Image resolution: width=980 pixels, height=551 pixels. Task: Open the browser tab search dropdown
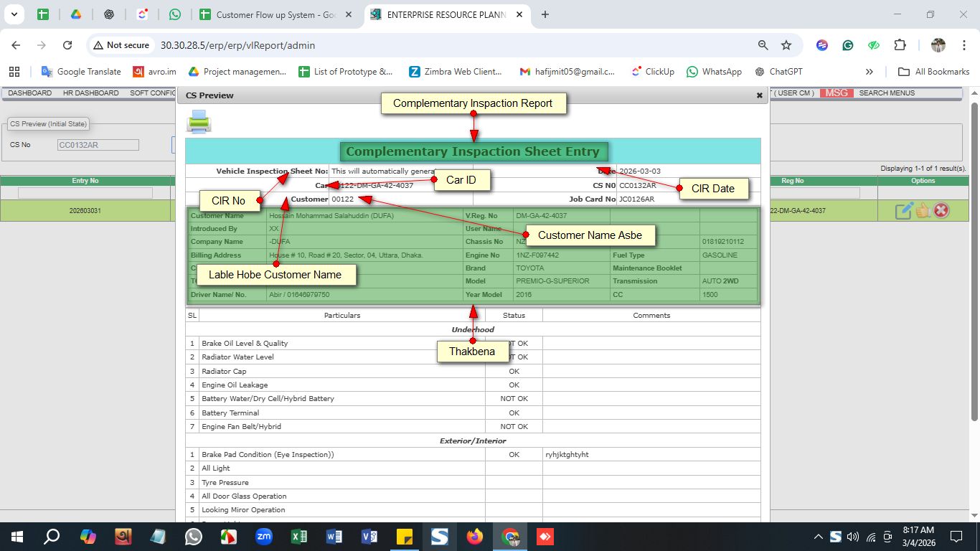(x=14, y=14)
